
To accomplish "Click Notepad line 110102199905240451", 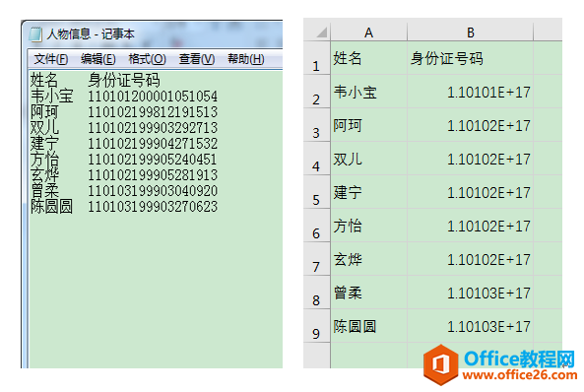I will [x=153, y=160].
